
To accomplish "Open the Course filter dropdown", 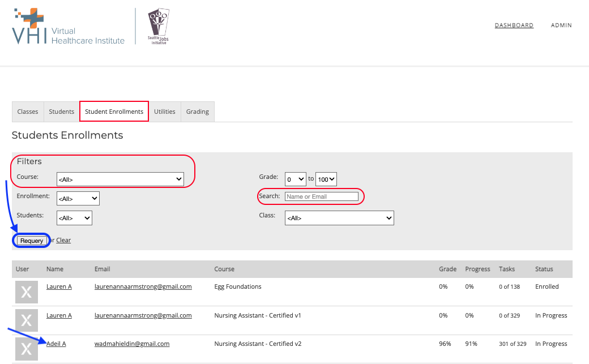I will coord(120,179).
